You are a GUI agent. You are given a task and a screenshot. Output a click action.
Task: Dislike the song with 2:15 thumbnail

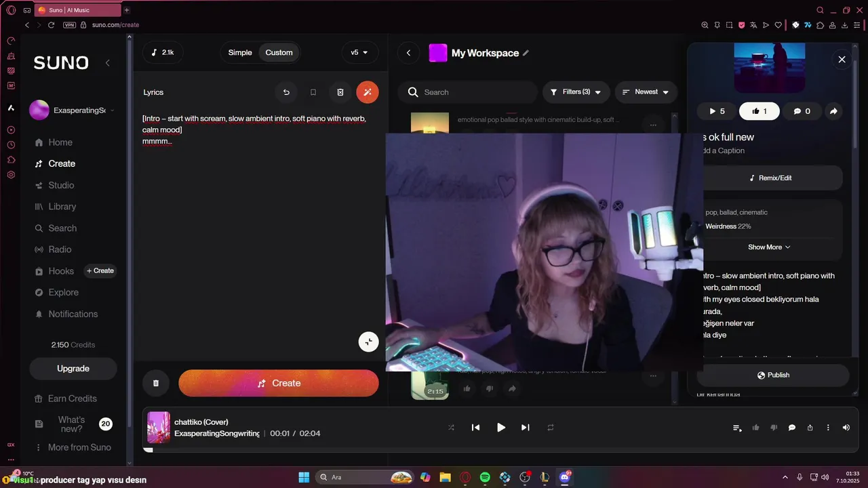(x=489, y=388)
